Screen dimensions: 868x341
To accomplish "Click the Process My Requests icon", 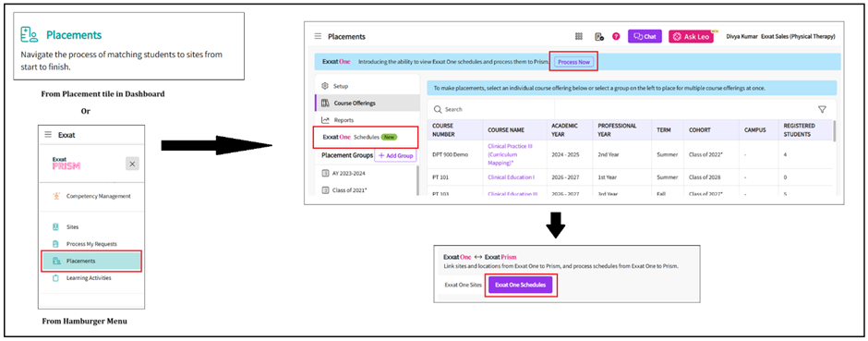I will pos(55,244).
